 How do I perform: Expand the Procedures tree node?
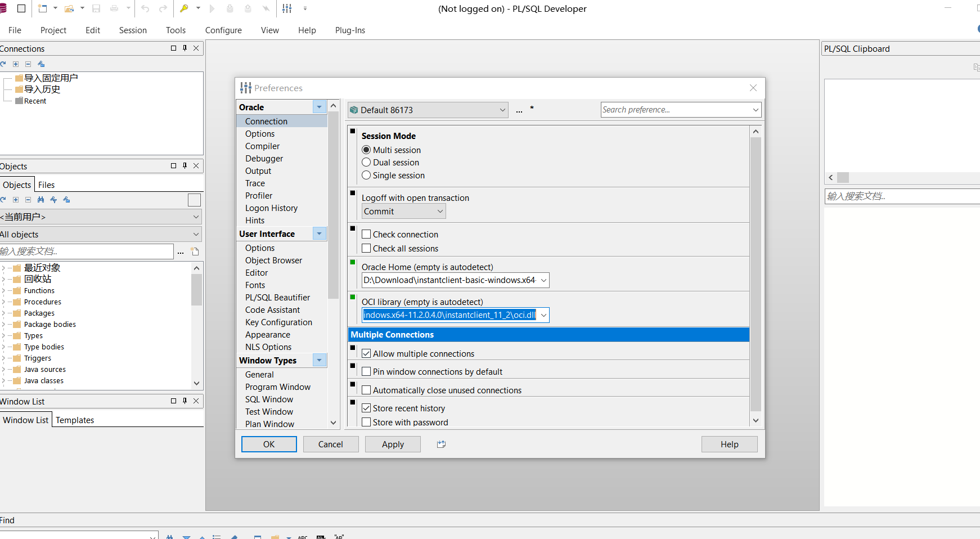(5, 302)
